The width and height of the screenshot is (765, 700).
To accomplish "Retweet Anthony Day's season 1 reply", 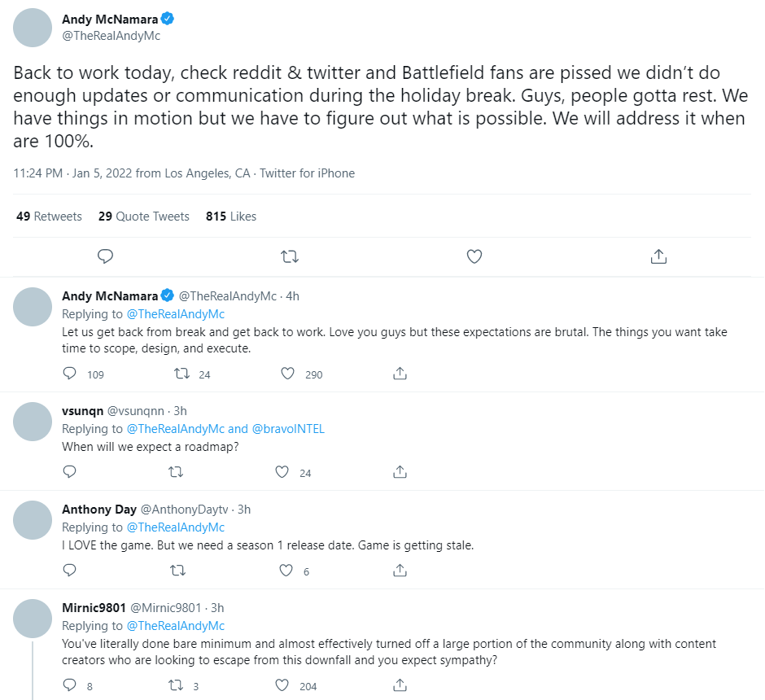I will pos(177,571).
